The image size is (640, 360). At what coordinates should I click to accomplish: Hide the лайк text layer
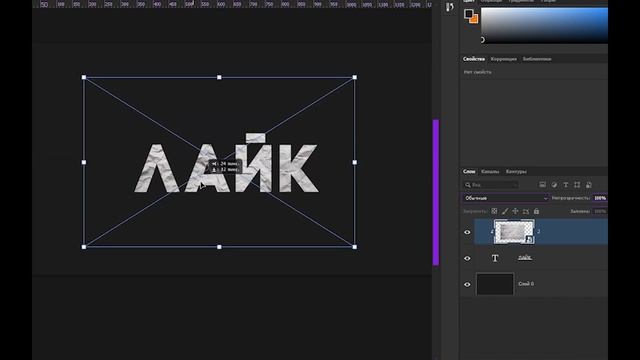tap(467, 258)
